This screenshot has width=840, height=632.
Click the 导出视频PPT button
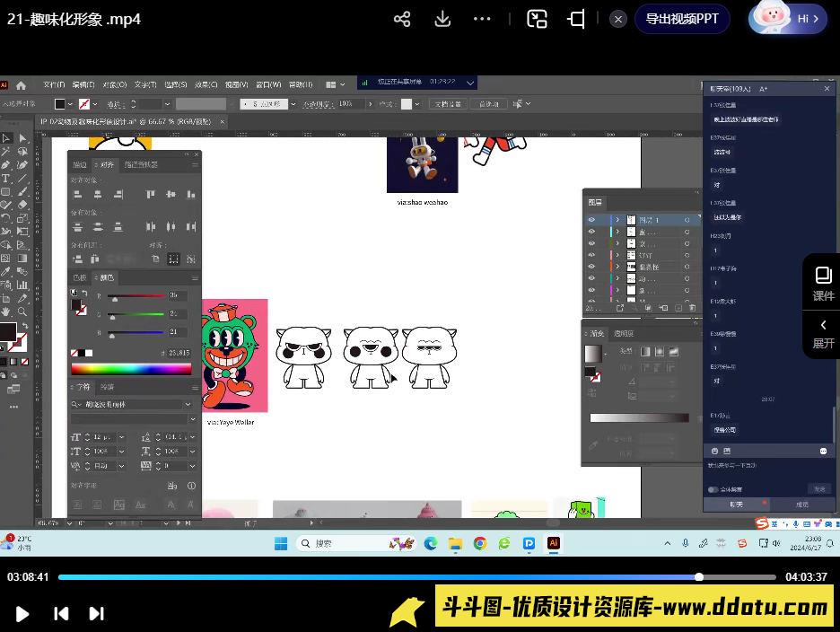682,19
